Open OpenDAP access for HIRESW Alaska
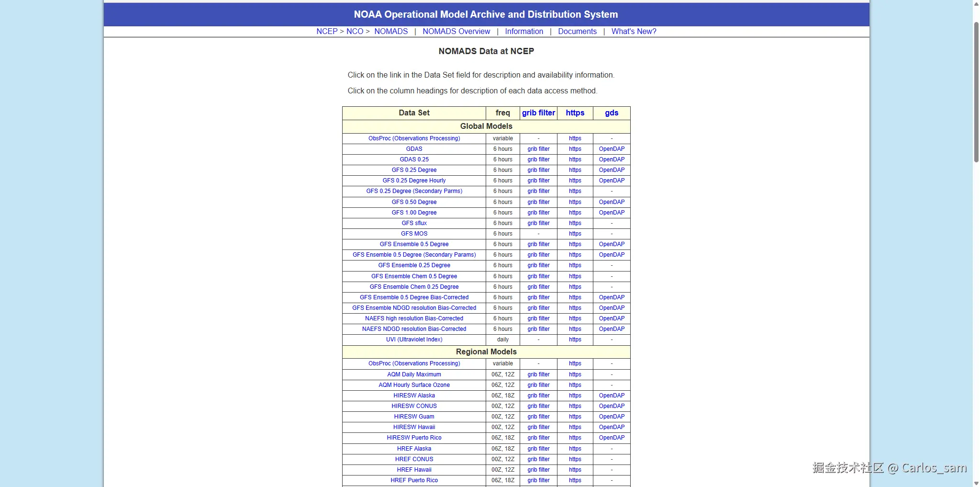Viewport: 980px width, 487px height. [x=612, y=396]
